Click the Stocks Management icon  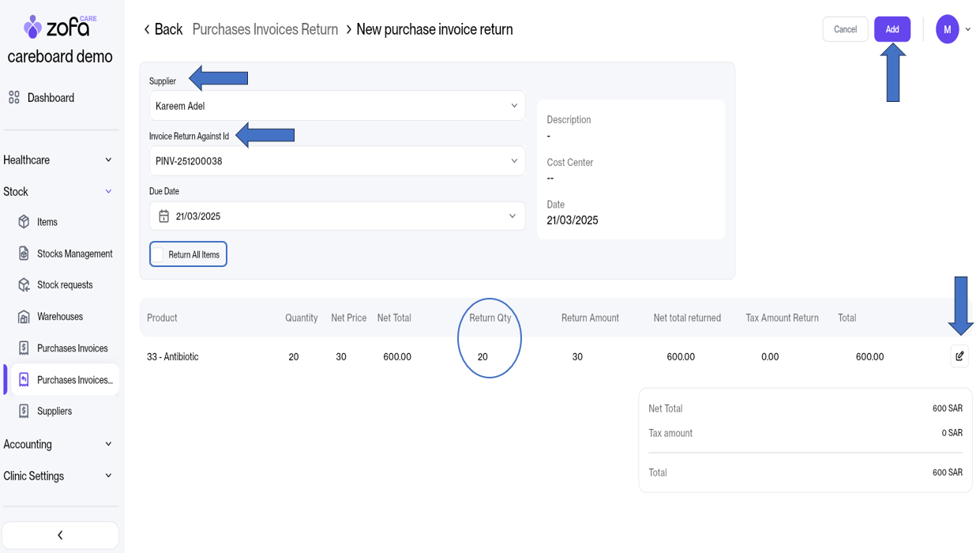24,254
